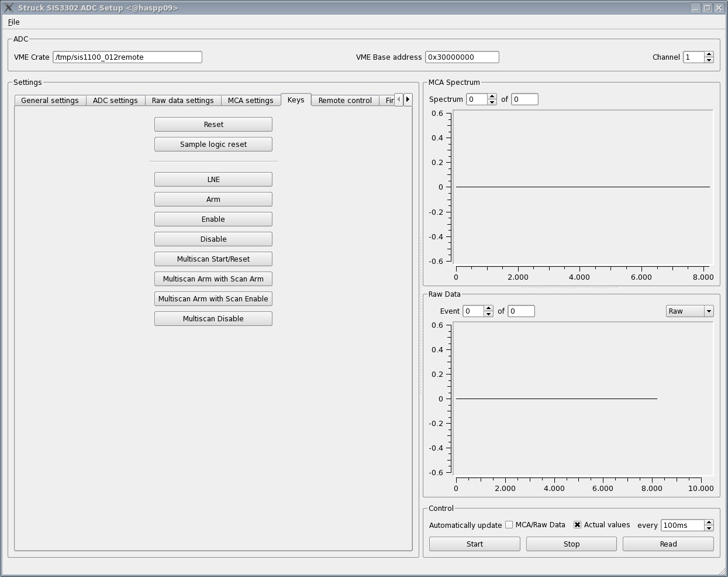Click Multiscan Arm with Scan Enable

tap(213, 298)
